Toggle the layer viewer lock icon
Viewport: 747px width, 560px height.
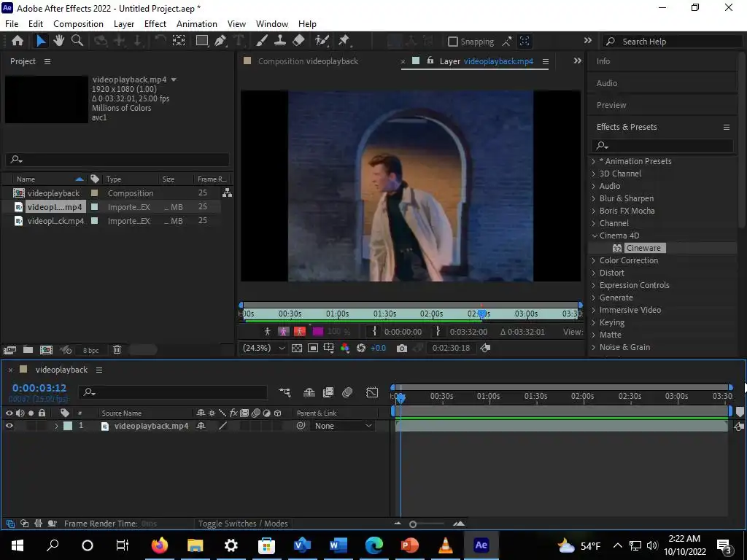[x=430, y=61]
